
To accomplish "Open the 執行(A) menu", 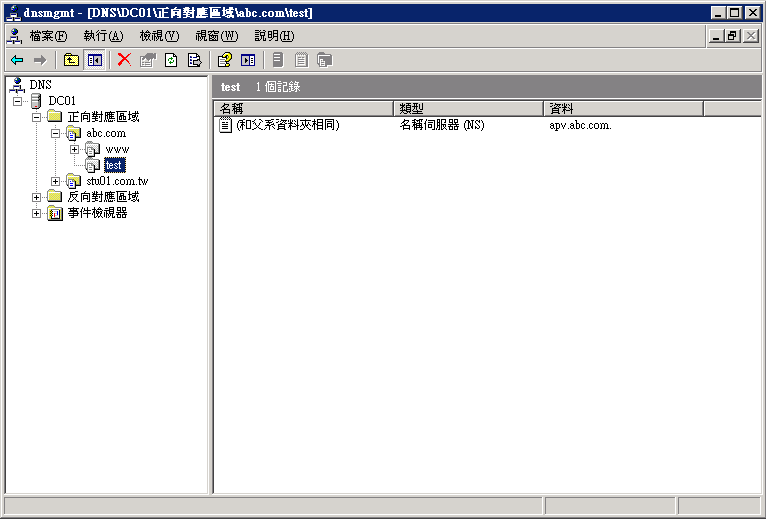I will (104, 36).
